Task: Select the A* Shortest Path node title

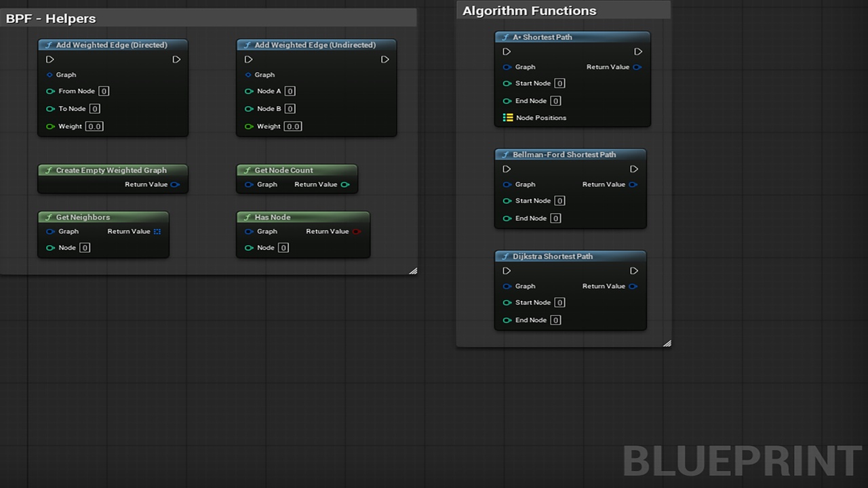Action: coord(542,37)
